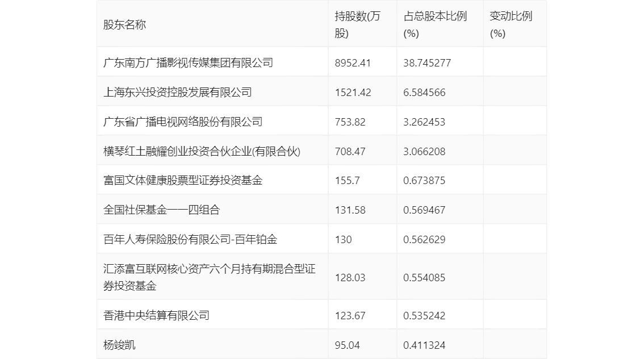Select shareholder 杨竣凯
Image resolution: width=644 pixels, height=359 pixels.
119,345
